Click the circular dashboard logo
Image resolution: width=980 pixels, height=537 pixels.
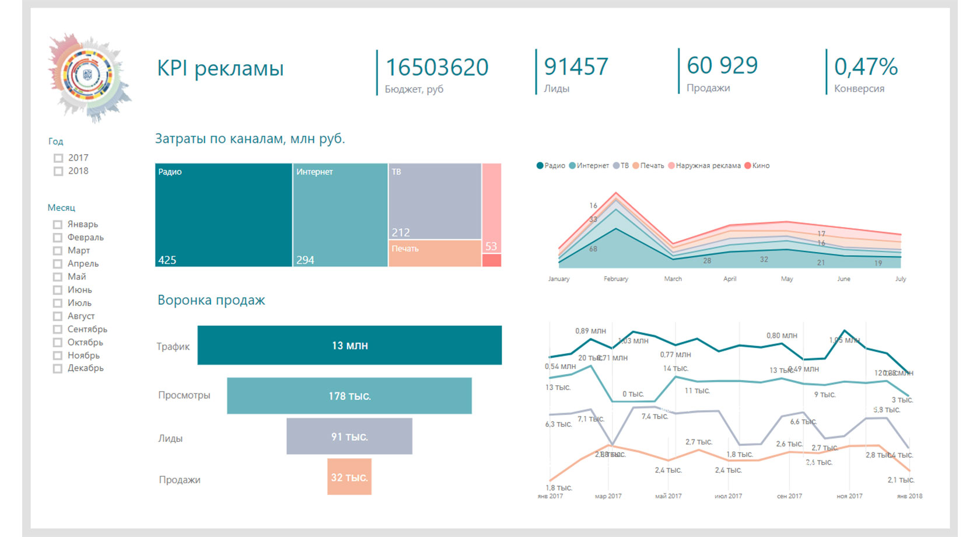pyautogui.click(x=90, y=76)
